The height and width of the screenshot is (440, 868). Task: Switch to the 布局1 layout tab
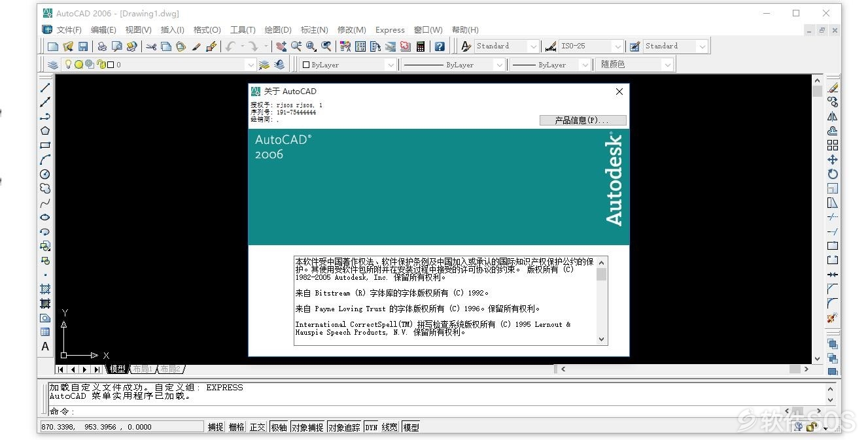pos(143,369)
